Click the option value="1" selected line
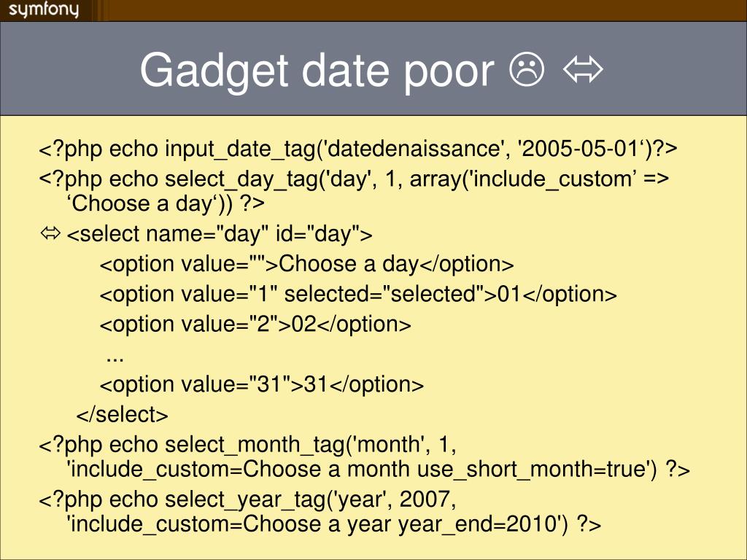Screen dimensions: 747x560 tap(358, 295)
